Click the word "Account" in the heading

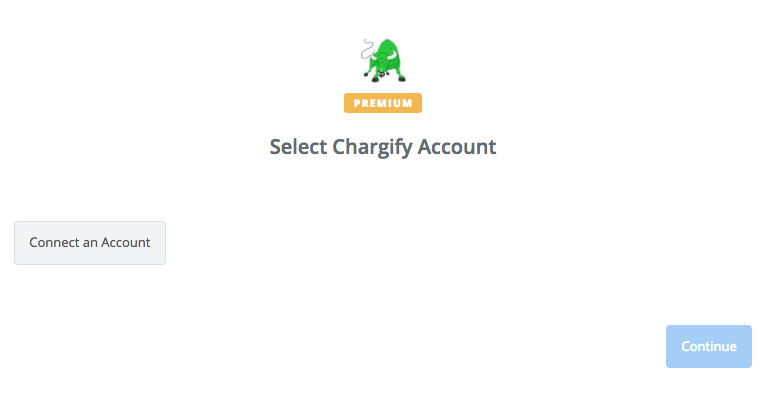click(457, 147)
